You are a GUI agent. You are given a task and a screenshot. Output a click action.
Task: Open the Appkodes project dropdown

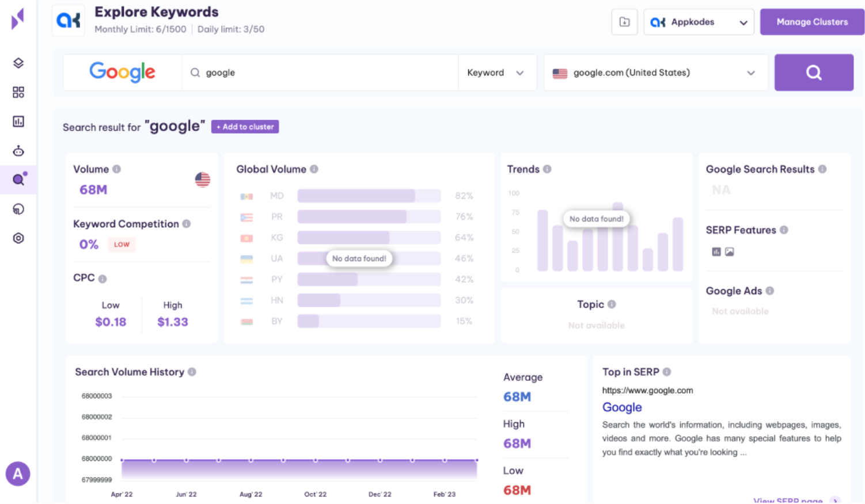point(699,22)
